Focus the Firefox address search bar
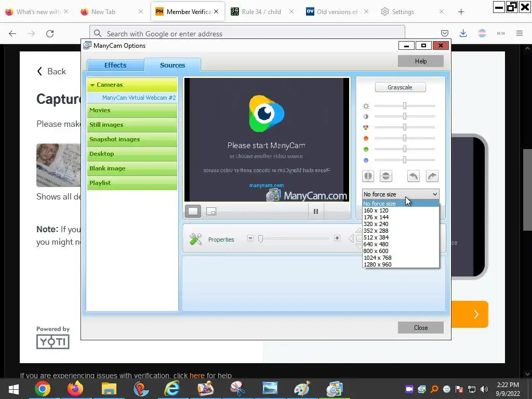This screenshot has height=399, width=532. point(247,34)
